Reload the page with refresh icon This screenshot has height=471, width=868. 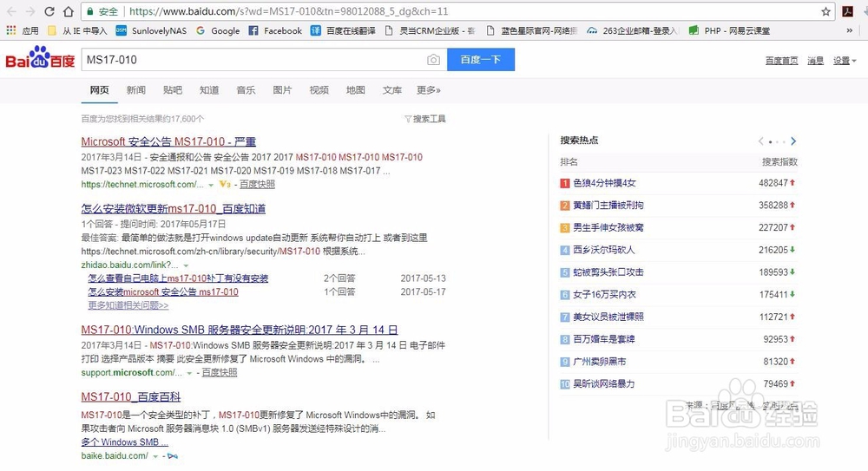[49, 11]
